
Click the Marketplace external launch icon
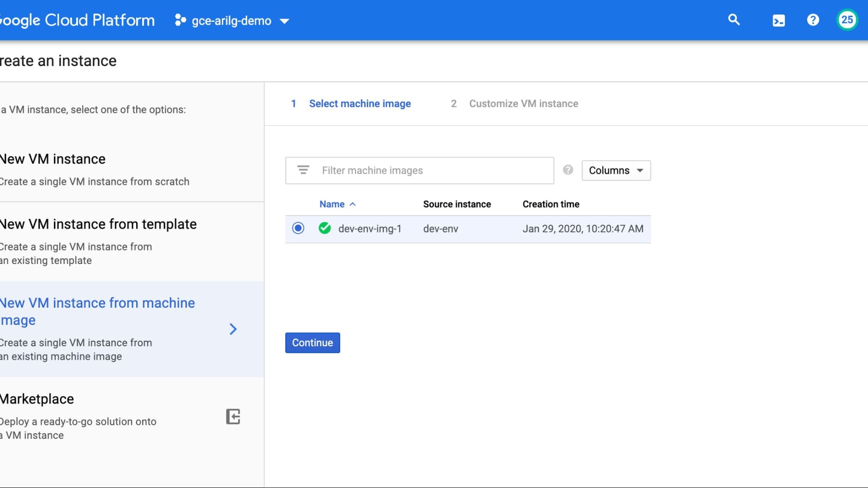point(233,416)
